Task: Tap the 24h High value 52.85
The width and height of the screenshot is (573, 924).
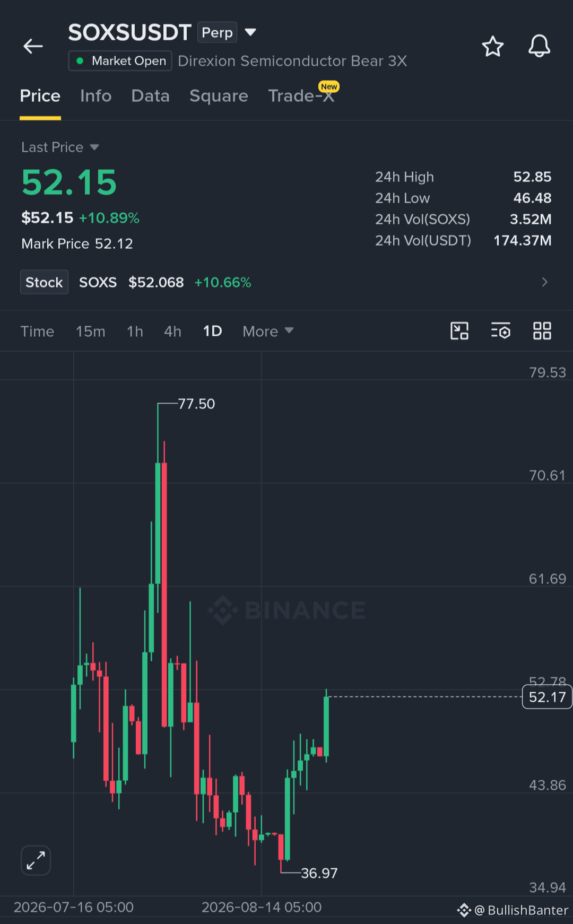Action: (x=532, y=177)
